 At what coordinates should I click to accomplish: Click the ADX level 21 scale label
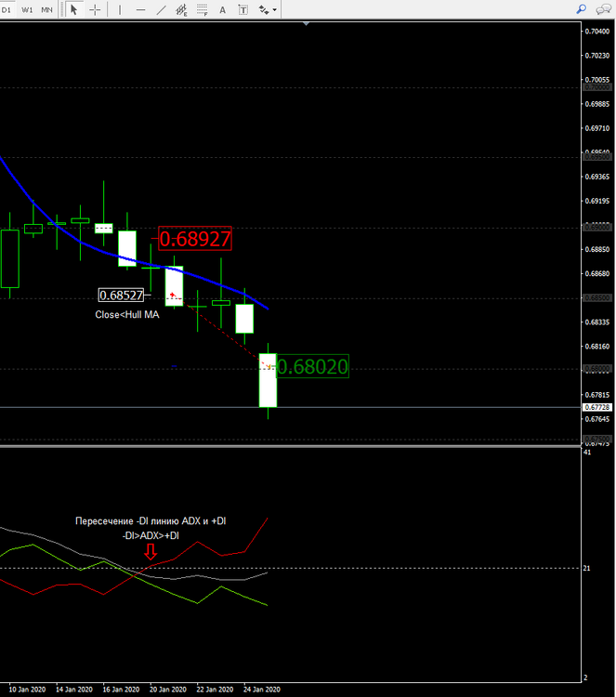[586, 568]
